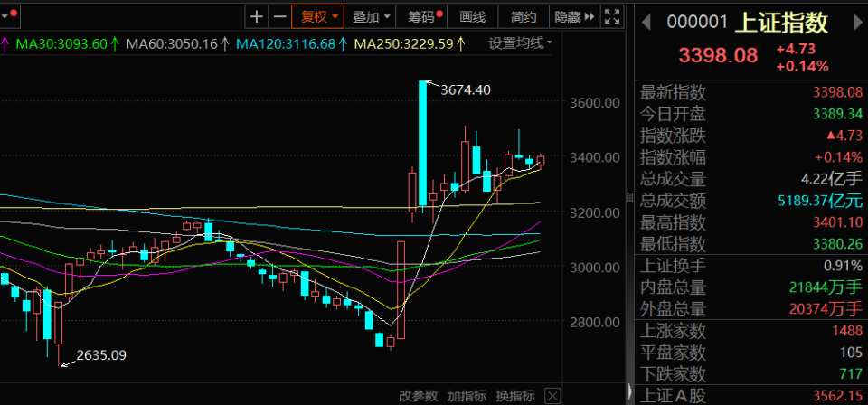Zoom out chart with minus button
Image resolution: width=868 pixels, height=405 pixels.
[280, 16]
